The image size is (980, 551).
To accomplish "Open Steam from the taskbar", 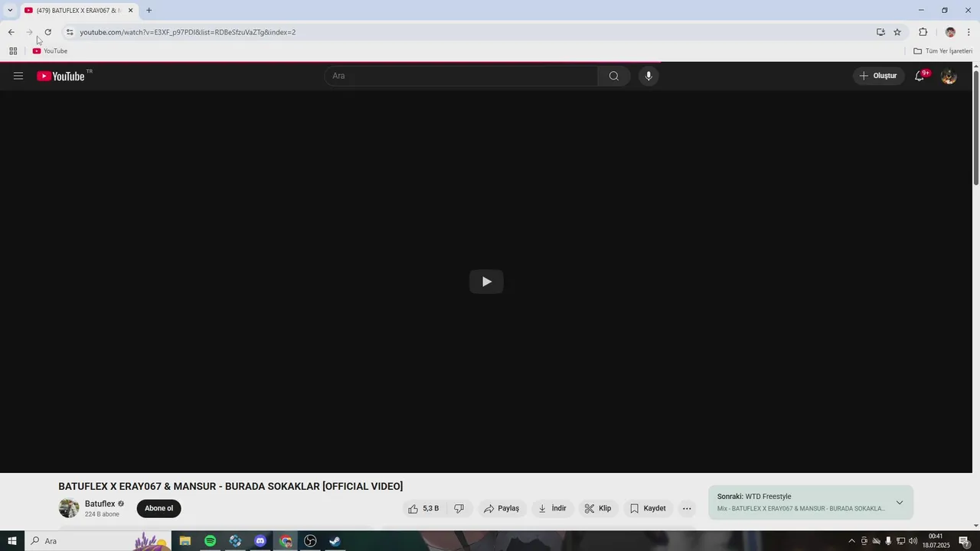I will [x=335, y=541].
